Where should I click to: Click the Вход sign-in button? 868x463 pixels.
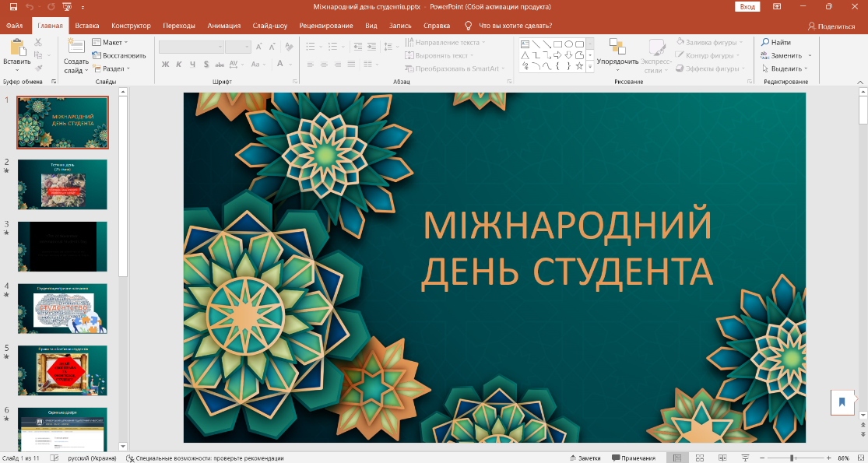747,7
